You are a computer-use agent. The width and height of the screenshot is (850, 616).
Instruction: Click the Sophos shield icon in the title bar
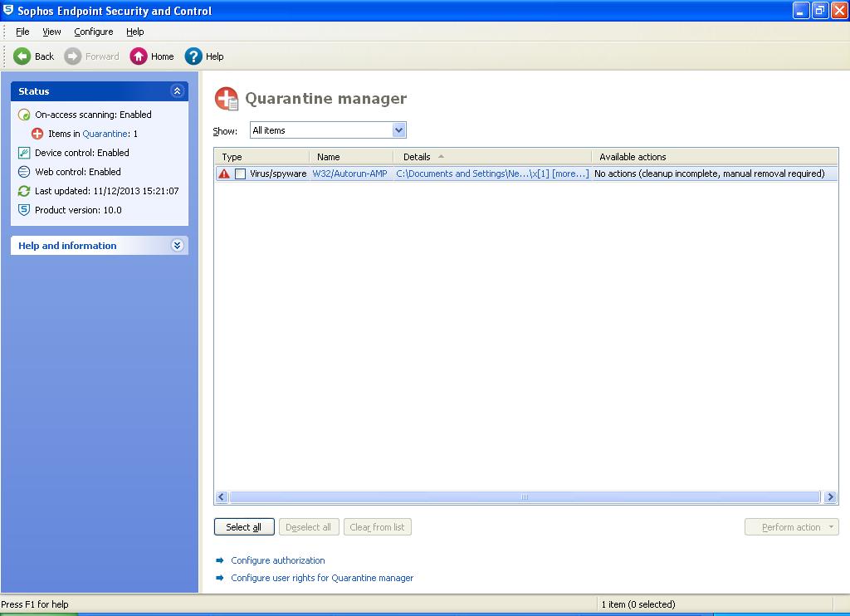8,10
